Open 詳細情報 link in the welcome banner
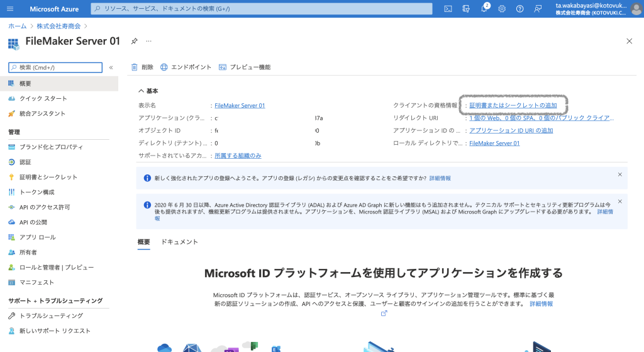This screenshot has height=352, width=644. [440, 178]
